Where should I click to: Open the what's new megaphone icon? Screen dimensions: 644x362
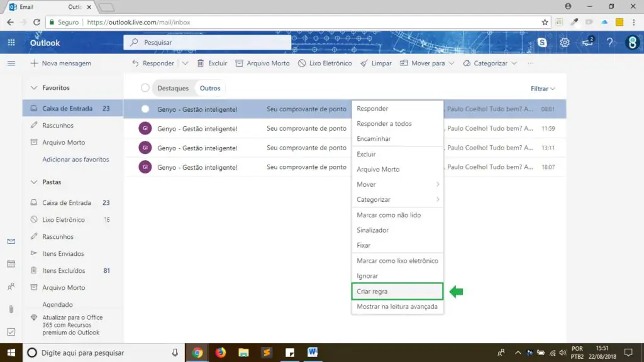coord(588,42)
